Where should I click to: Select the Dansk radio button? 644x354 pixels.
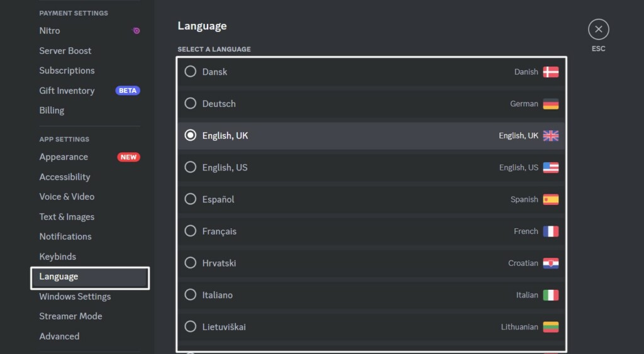[190, 72]
